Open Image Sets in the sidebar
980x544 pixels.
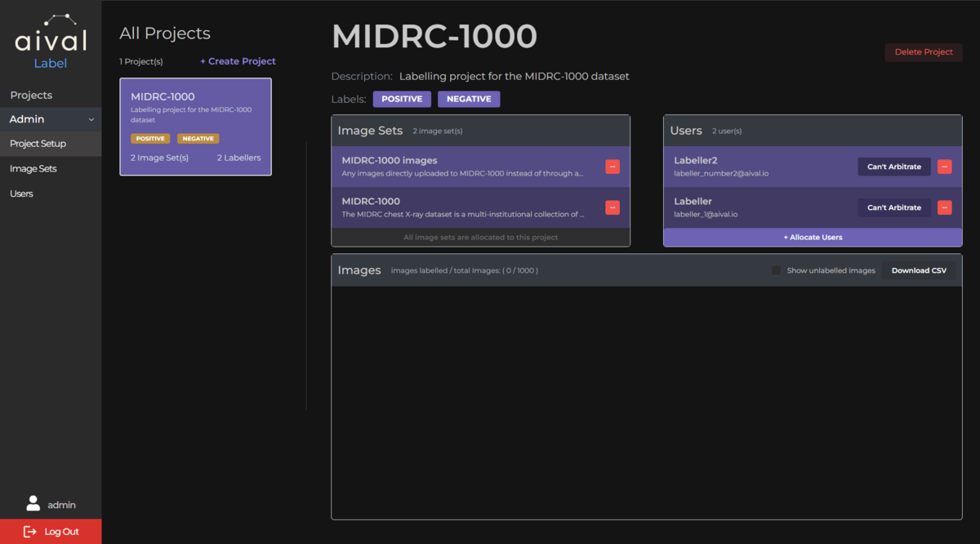tap(33, 168)
